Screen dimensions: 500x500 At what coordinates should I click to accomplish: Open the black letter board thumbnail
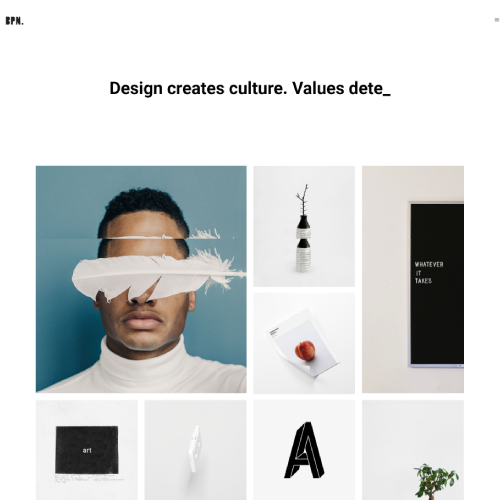413,279
